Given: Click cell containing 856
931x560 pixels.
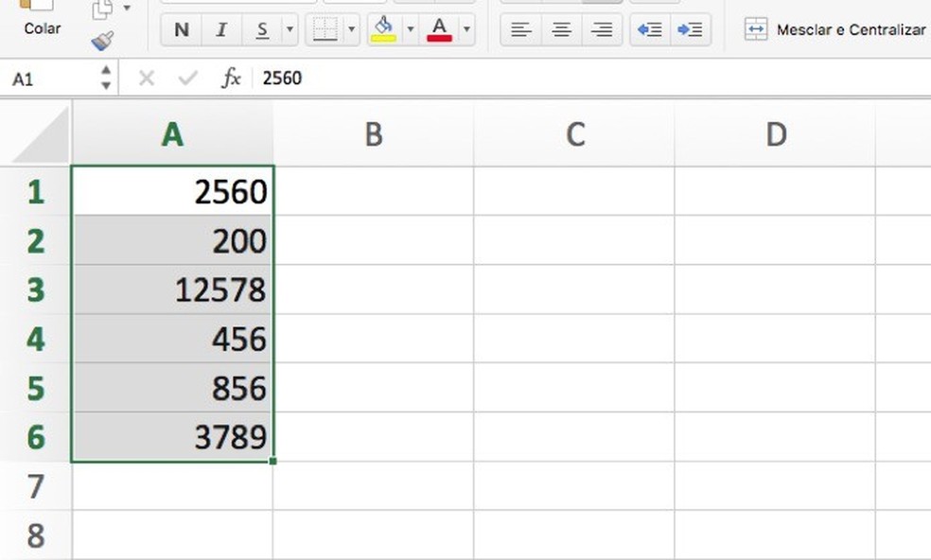Looking at the screenshot, I should [x=172, y=388].
